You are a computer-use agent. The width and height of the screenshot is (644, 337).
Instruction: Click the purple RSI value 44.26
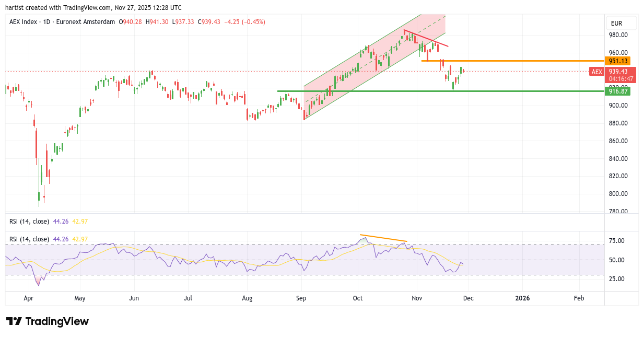61,239
